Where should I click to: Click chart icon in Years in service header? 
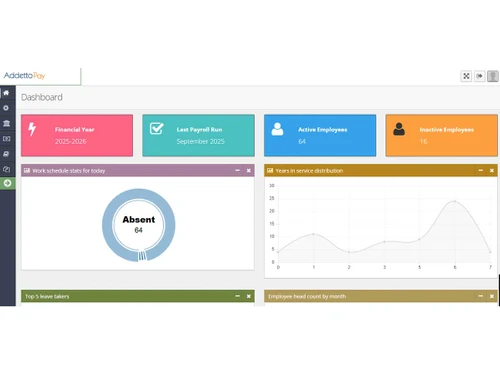tap(270, 170)
